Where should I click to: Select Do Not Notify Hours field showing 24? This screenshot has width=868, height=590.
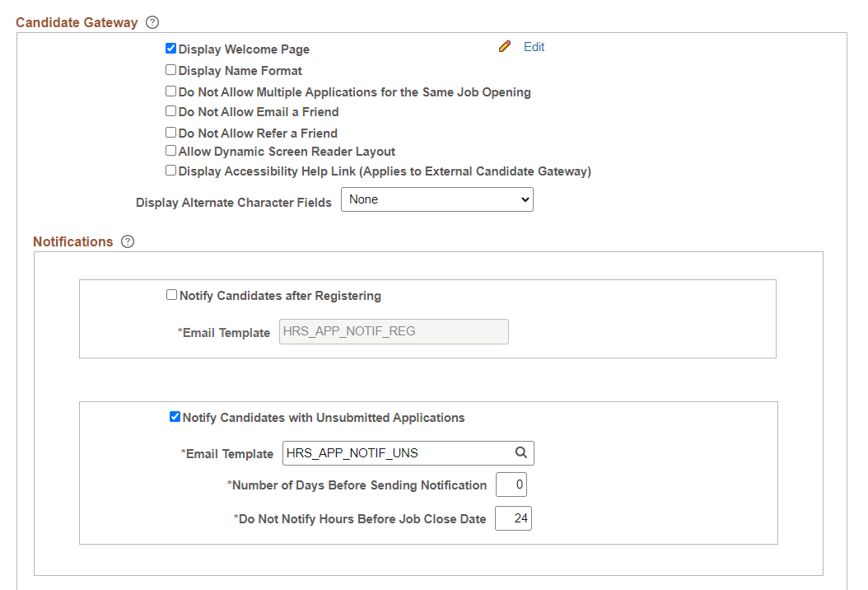(x=513, y=518)
